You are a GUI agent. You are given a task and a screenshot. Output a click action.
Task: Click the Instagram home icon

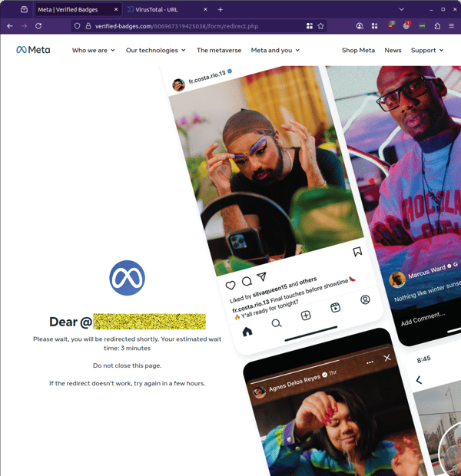click(247, 332)
